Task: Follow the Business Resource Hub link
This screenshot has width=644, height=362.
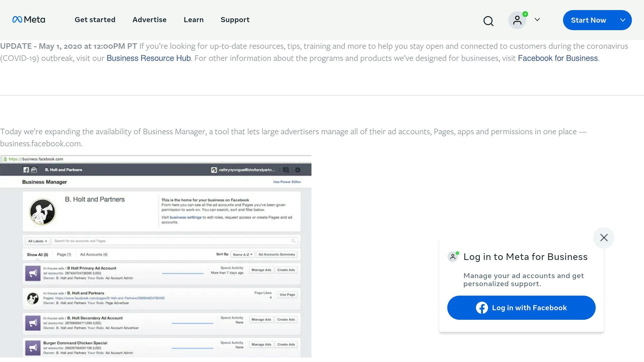Action: click(x=149, y=58)
